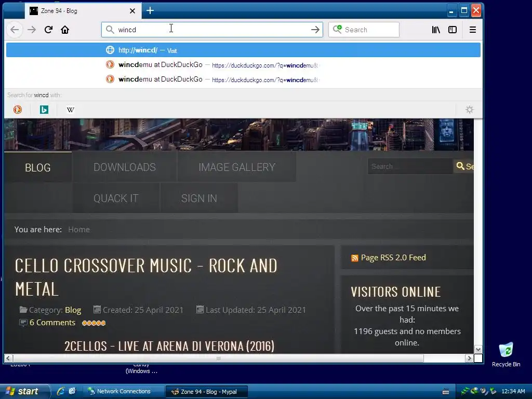Click the five-star article rating
Viewport: 532px width, 399px height.
(x=94, y=323)
